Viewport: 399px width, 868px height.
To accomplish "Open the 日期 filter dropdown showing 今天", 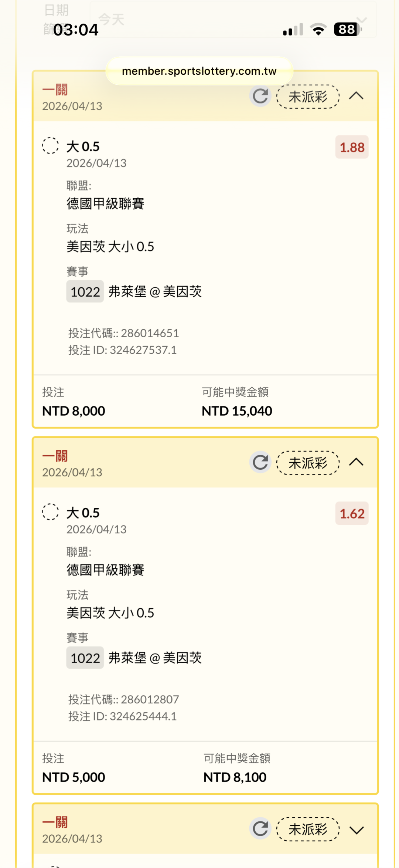I will click(233, 19).
